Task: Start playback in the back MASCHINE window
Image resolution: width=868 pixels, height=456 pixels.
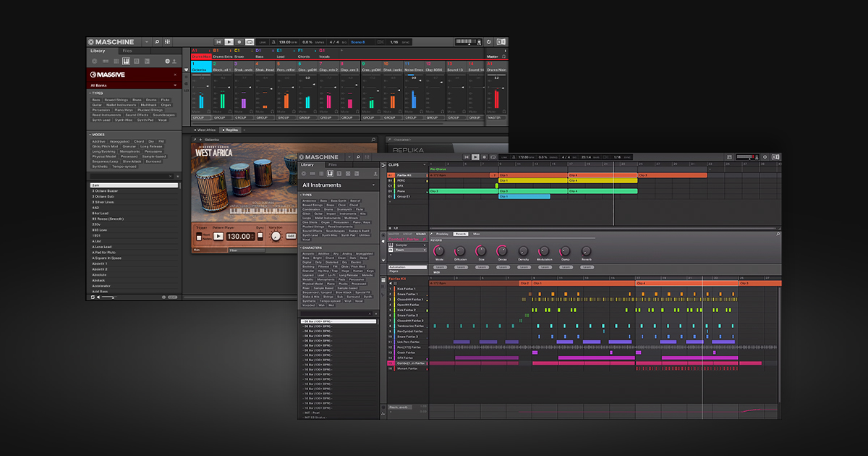Action: [x=229, y=42]
